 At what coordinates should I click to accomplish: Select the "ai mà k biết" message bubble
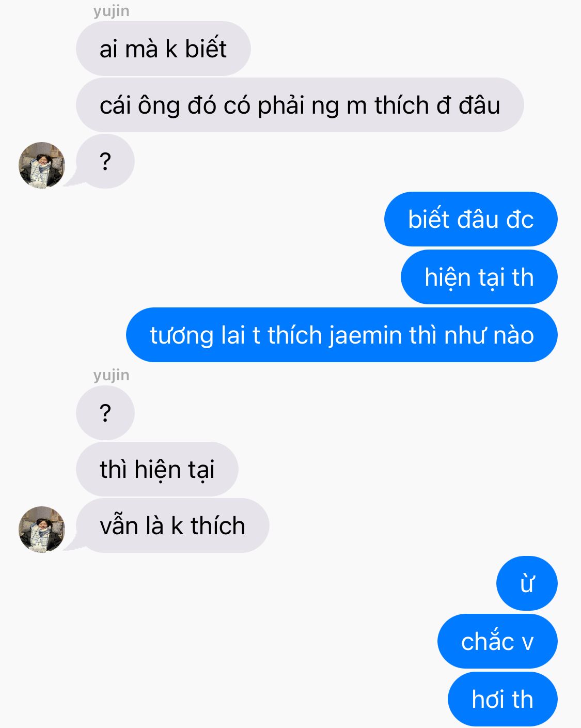163,49
